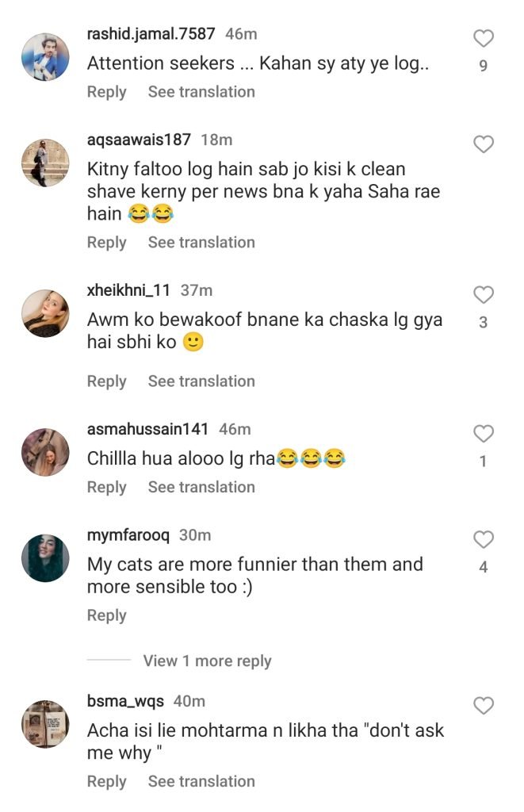524x812 pixels.
Task: Open username mymfarooq
Action: (128, 535)
